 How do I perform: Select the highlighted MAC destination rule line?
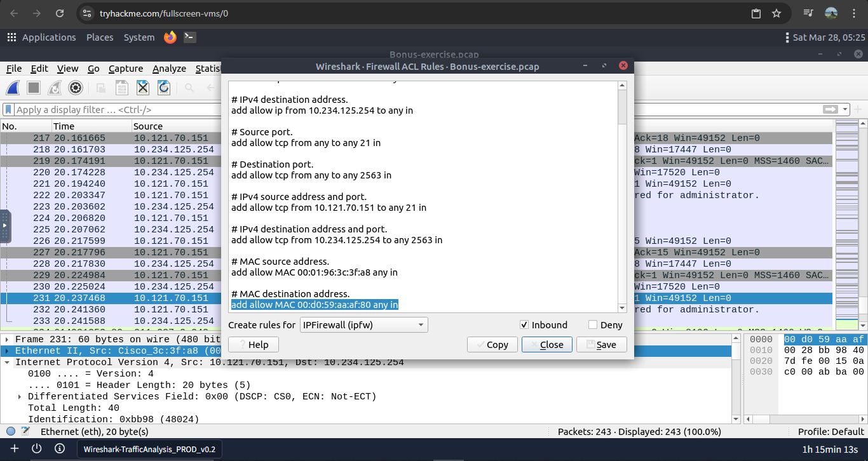(x=315, y=305)
